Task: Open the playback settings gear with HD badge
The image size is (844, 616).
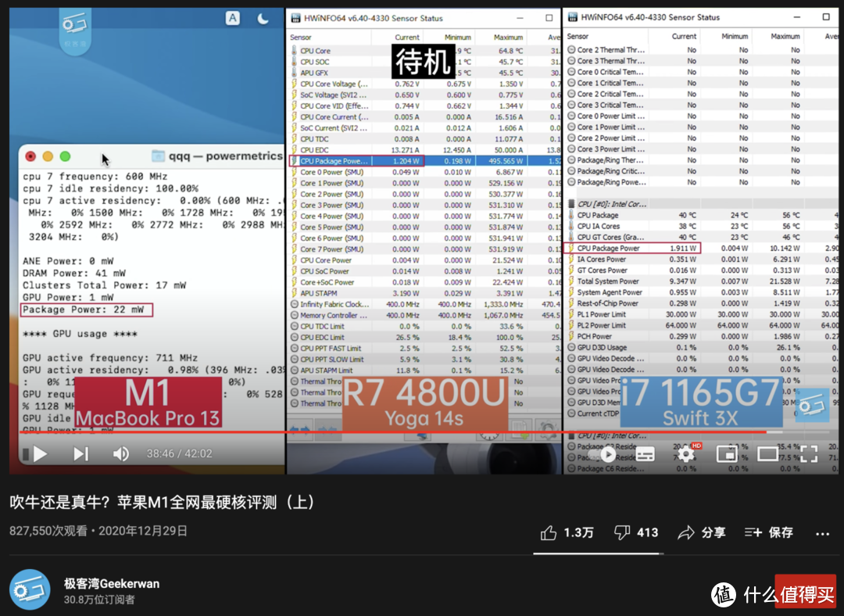Action: pyautogui.click(x=685, y=453)
